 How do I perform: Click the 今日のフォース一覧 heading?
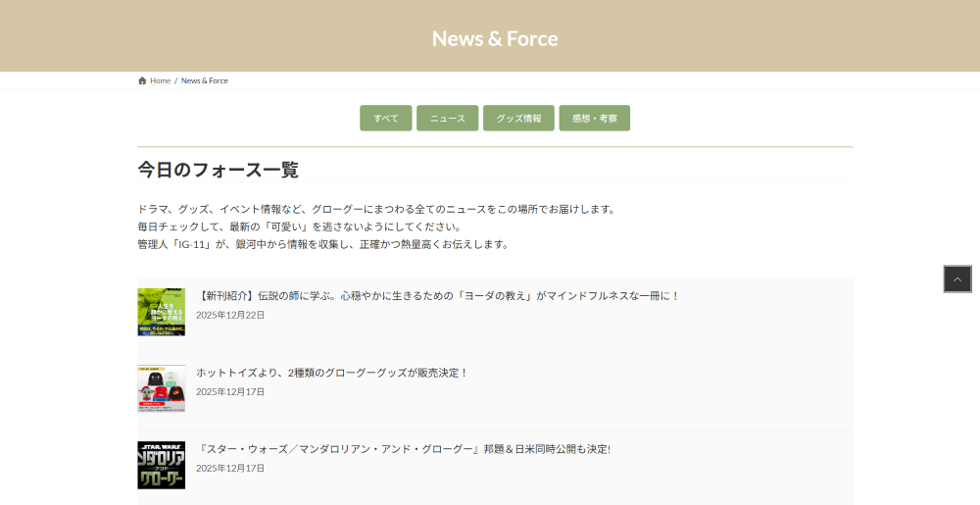pos(218,170)
